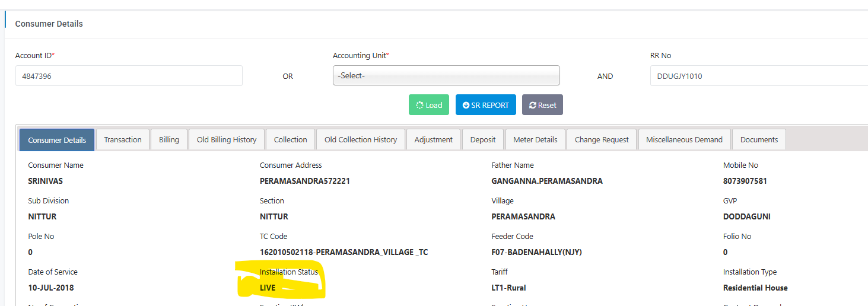Open the Deposit tab
This screenshot has height=306, width=868.
pos(483,140)
